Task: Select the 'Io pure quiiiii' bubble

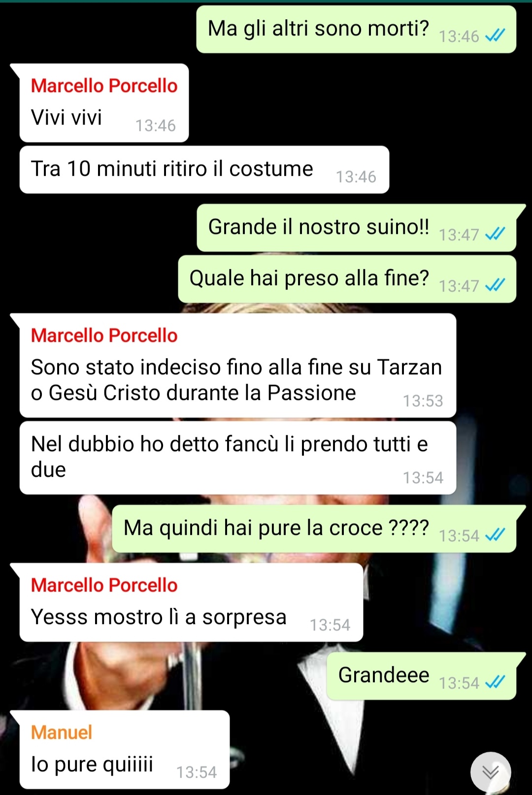Action: [x=125, y=750]
